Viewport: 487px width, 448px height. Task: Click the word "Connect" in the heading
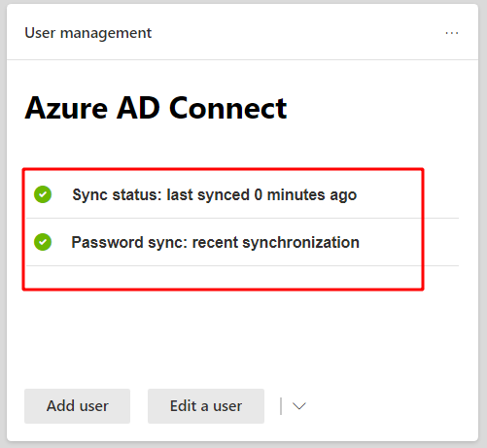[x=227, y=108]
